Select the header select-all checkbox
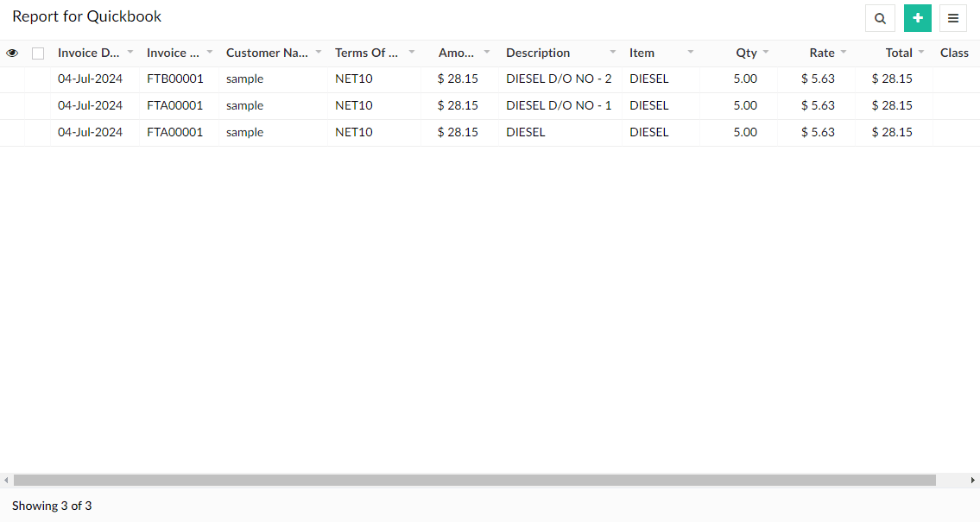980x522 pixels. tap(37, 53)
